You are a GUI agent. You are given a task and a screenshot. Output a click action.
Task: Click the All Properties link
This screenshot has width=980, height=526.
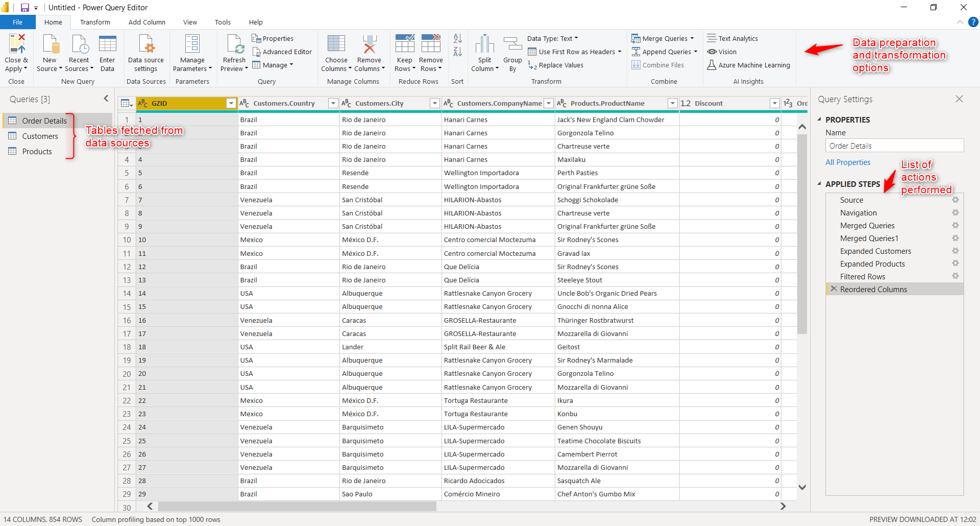point(848,162)
